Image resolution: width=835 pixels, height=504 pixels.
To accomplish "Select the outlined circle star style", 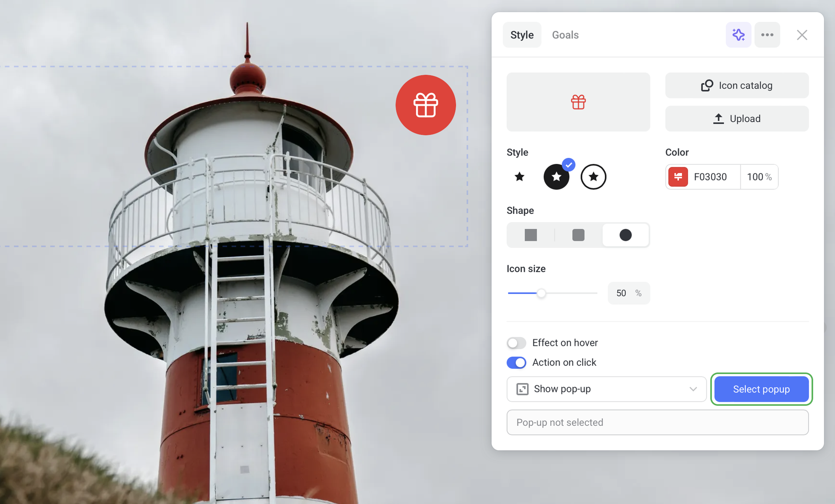I will [x=593, y=177].
